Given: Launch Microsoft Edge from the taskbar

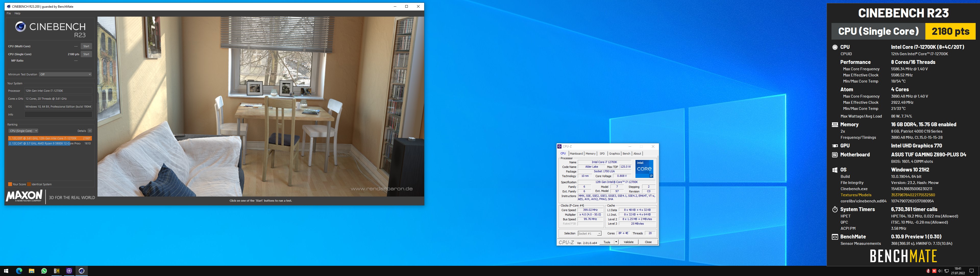Looking at the screenshot, I should [19, 271].
